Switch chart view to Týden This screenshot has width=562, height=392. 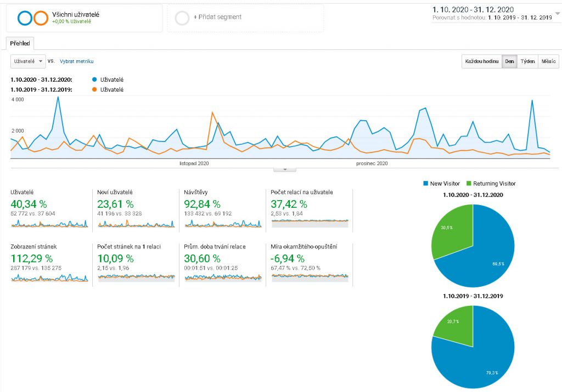point(527,61)
